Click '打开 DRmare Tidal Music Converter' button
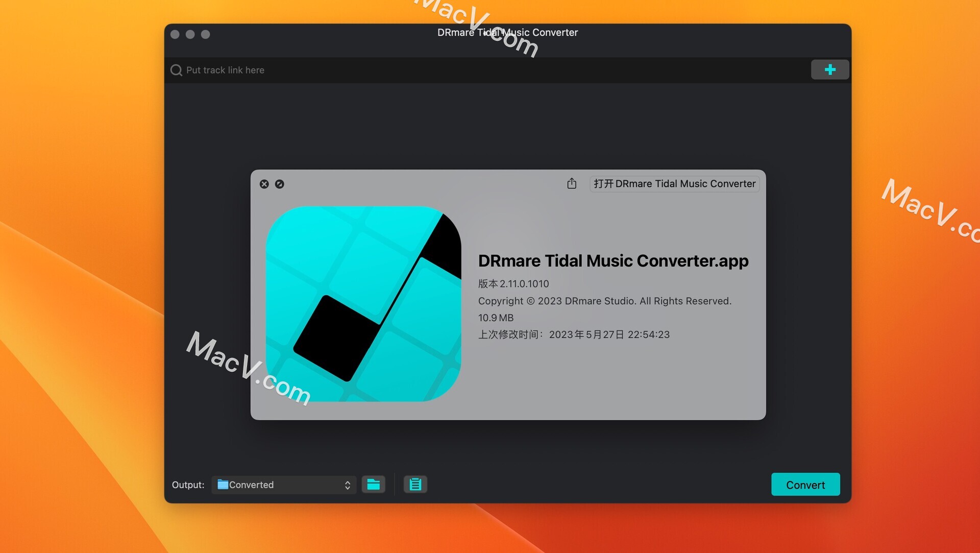Viewport: 980px width, 553px height. 675,184
